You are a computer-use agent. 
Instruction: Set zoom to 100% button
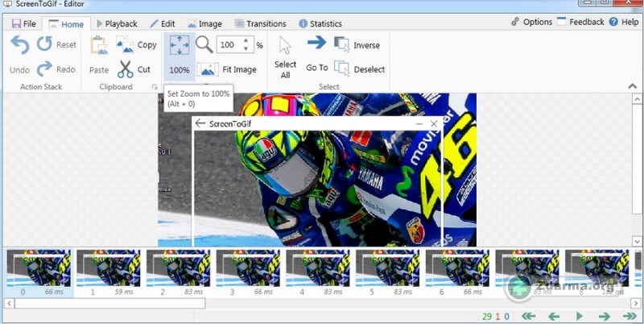tap(180, 56)
